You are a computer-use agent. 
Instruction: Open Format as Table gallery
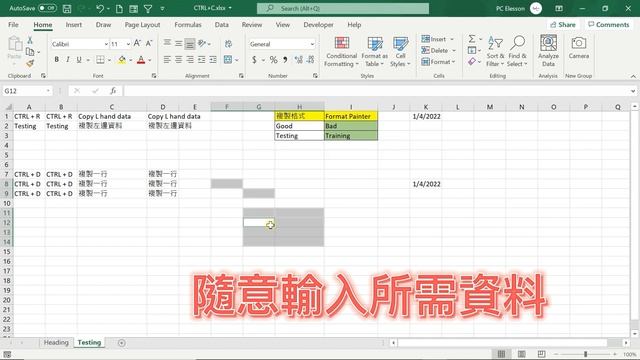[375, 51]
